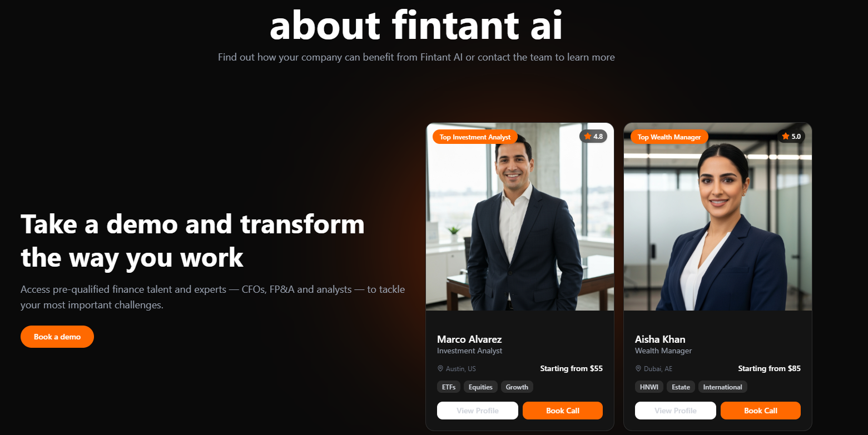Open Marco Alvarez's profile photo
Viewport: 868px width, 435px height.
click(x=520, y=217)
